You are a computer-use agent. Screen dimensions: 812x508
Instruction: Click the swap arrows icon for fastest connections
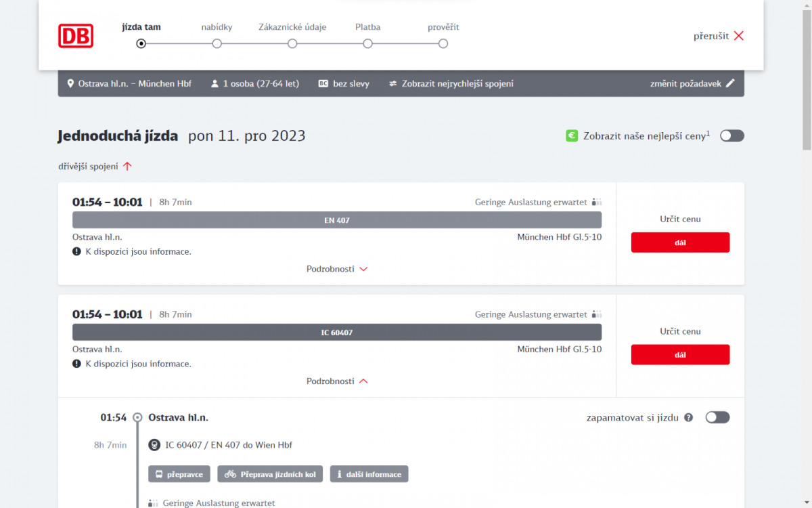tap(393, 84)
